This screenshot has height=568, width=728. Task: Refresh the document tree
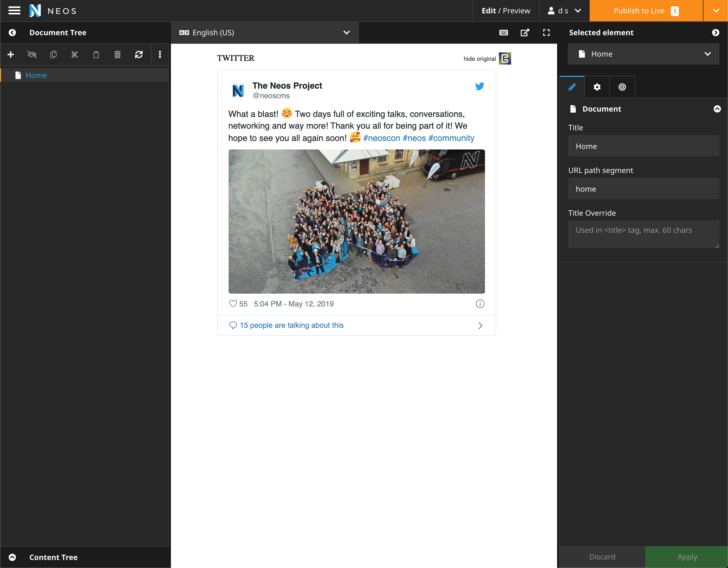(139, 54)
